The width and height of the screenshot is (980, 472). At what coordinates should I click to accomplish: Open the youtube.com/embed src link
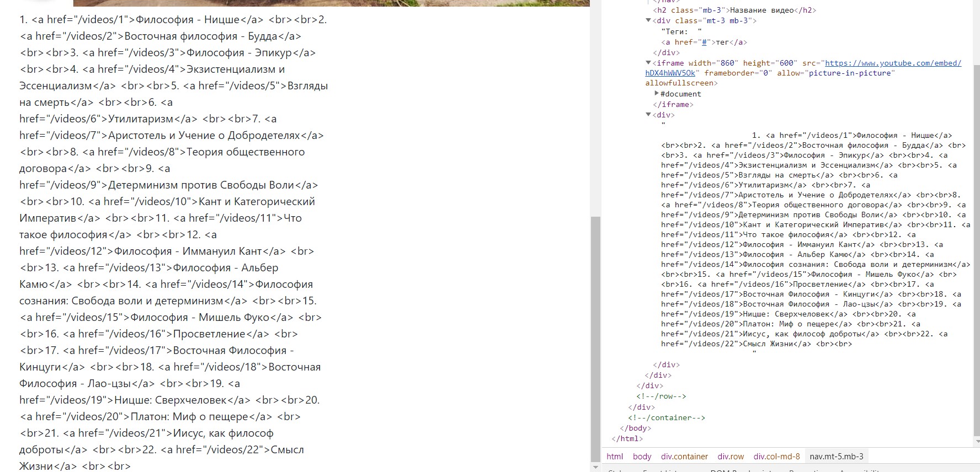[893, 63]
